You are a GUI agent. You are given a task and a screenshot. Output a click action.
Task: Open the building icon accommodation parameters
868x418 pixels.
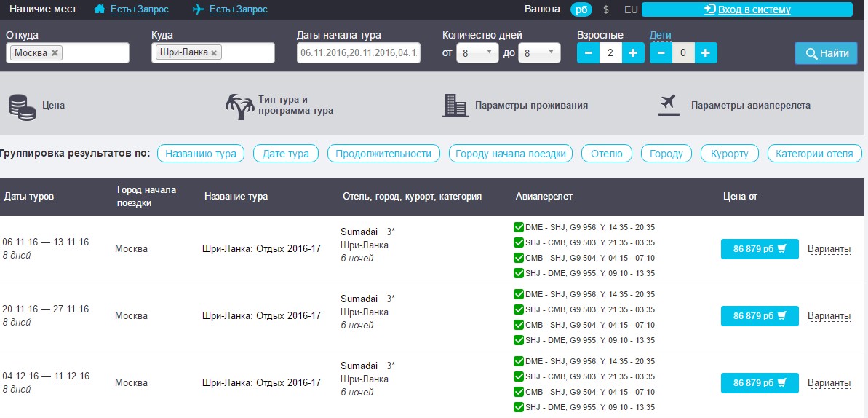(455, 106)
